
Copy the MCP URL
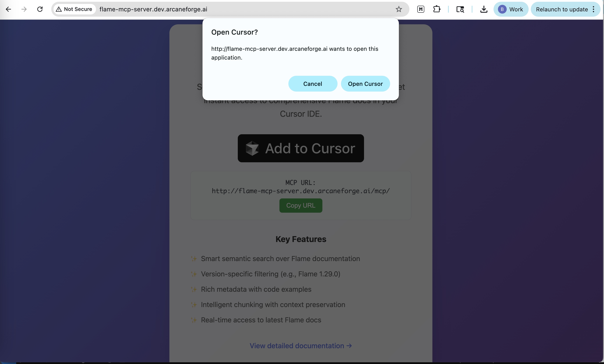point(300,205)
